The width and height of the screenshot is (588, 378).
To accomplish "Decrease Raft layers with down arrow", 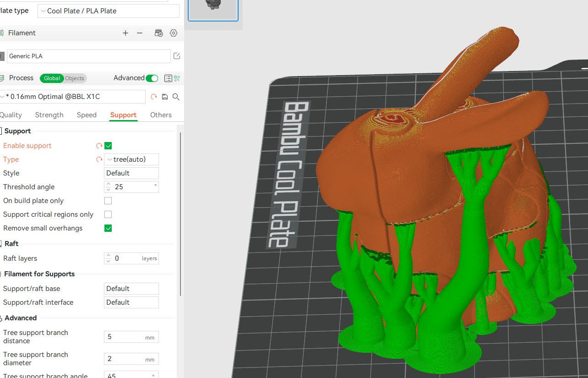I will (x=109, y=261).
